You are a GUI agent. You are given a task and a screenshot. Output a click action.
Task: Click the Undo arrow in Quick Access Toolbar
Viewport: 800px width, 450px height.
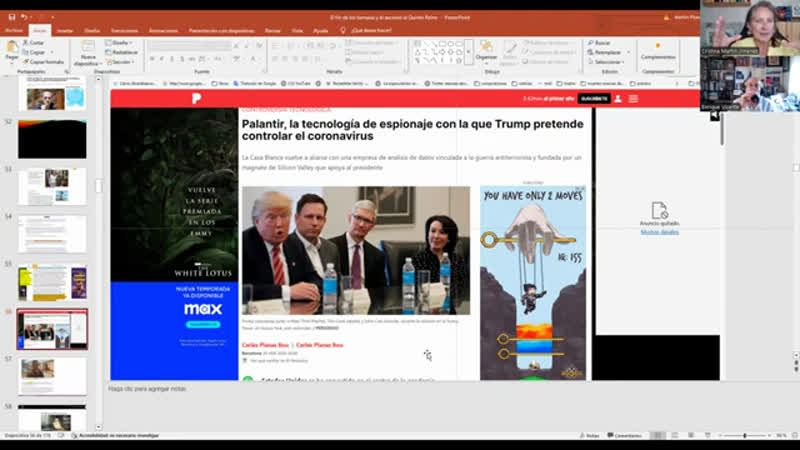click(23, 17)
